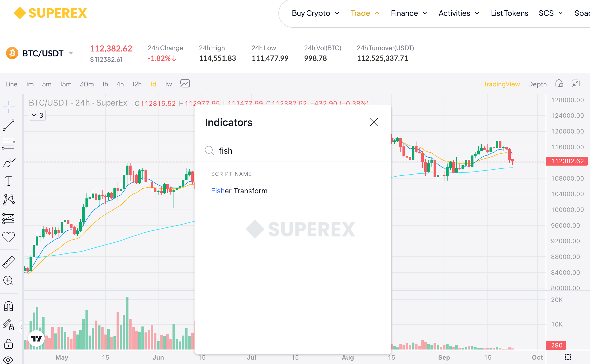
Task: Open the indicators chart icon
Action: pyautogui.click(x=185, y=84)
